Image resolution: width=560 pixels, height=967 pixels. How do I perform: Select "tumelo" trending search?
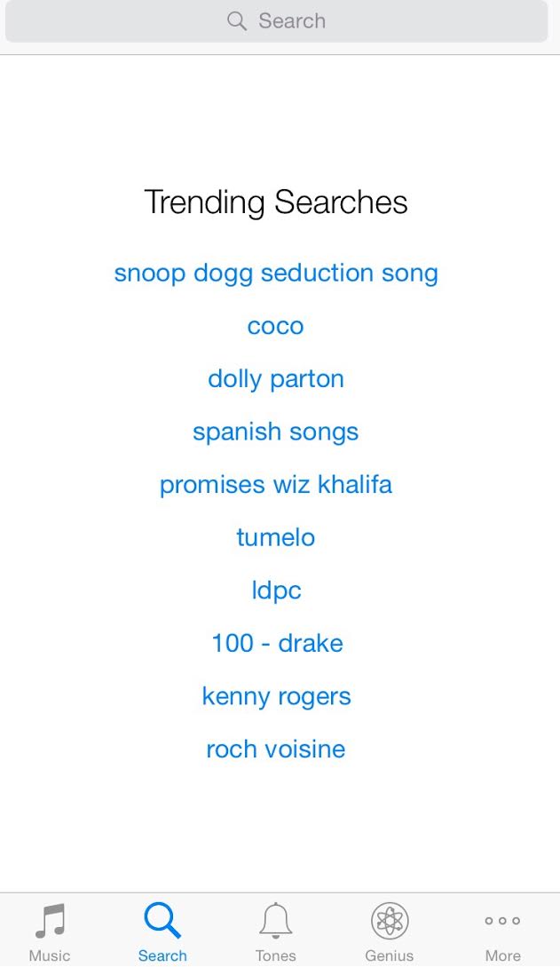(275, 537)
